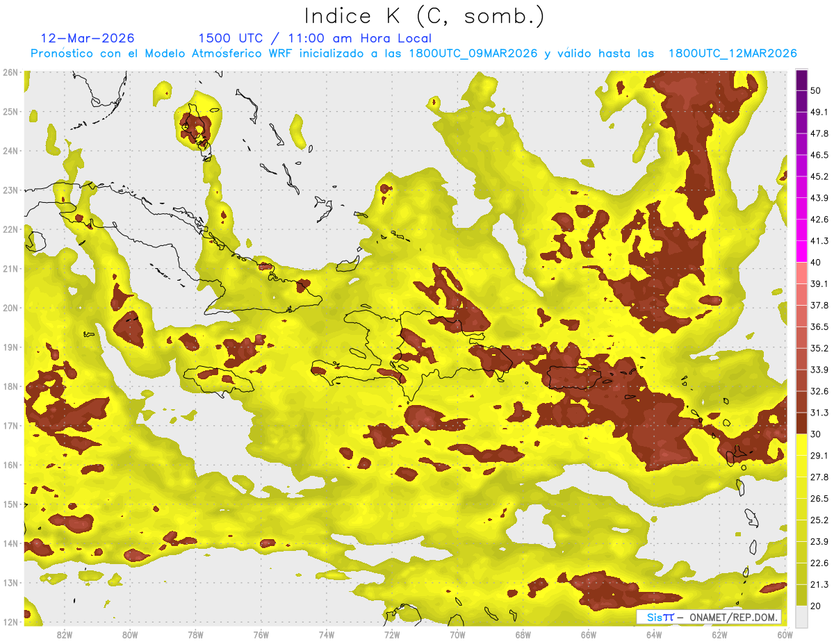Click the latitude label "24N"

(10, 151)
